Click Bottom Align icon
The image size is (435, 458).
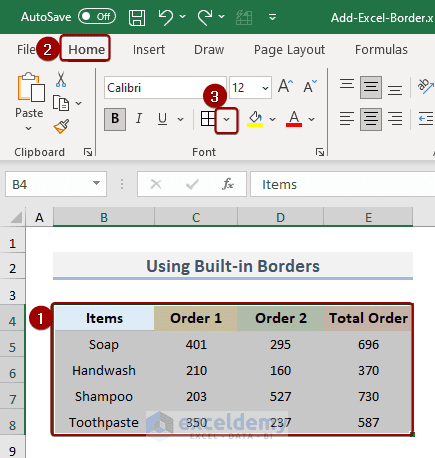click(x=395, y=90)
